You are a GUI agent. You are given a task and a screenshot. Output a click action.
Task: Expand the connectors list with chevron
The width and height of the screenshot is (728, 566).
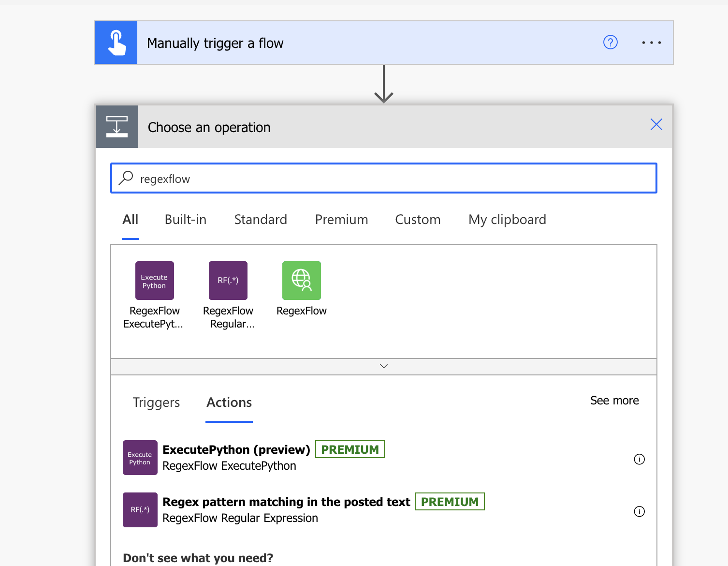pos(384,366)
